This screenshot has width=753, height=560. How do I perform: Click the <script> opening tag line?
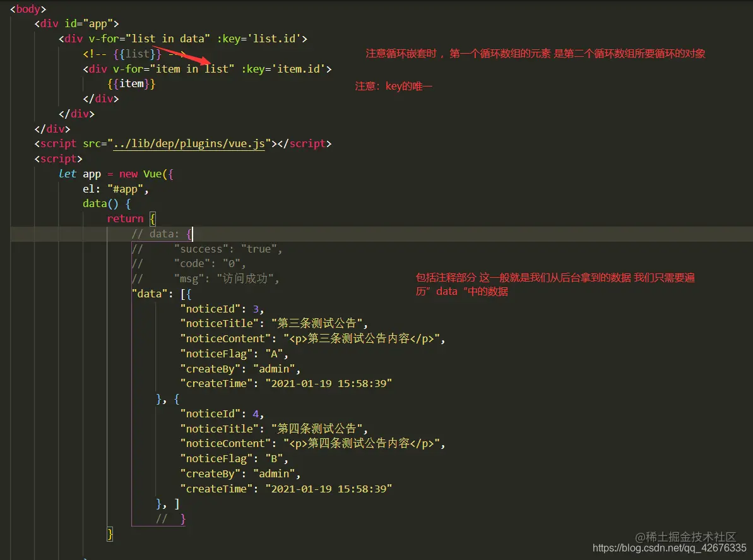coord(58,159)
